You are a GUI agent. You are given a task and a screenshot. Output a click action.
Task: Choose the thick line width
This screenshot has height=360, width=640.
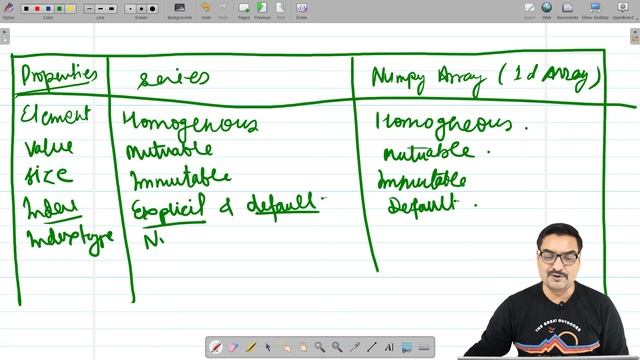coord(111,8)
